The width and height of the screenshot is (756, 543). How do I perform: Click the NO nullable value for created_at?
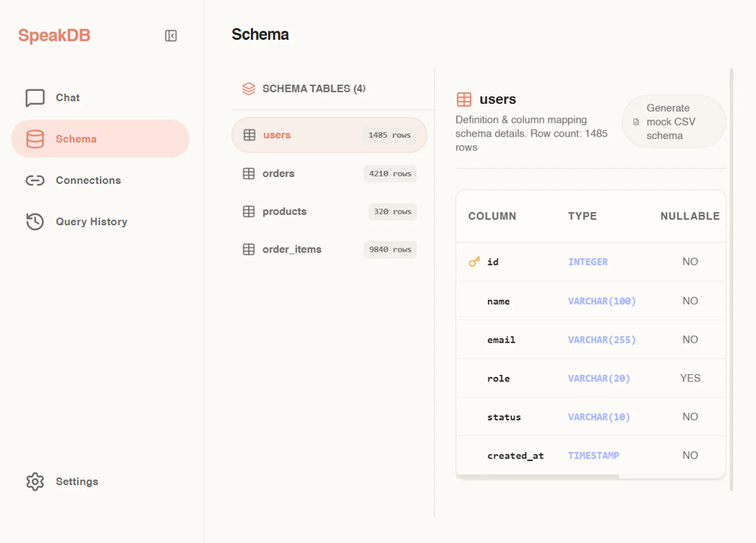[690, 456]
